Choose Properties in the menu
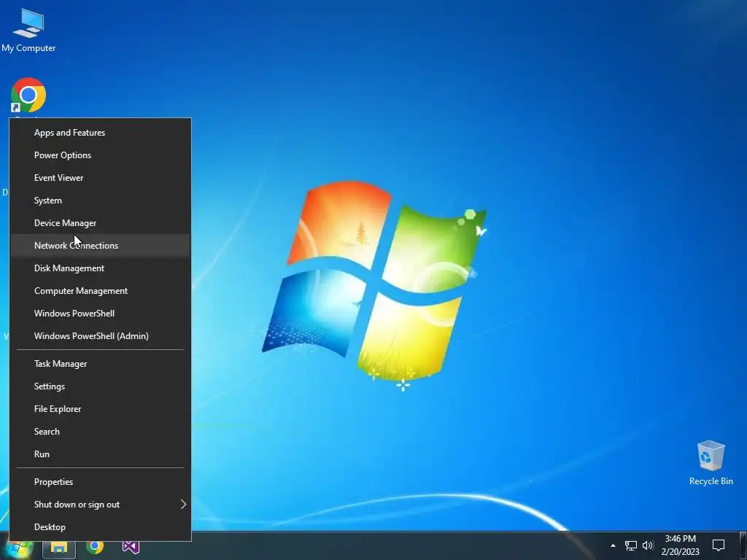This screenshot has height=560, width=747. pos(101,482)
